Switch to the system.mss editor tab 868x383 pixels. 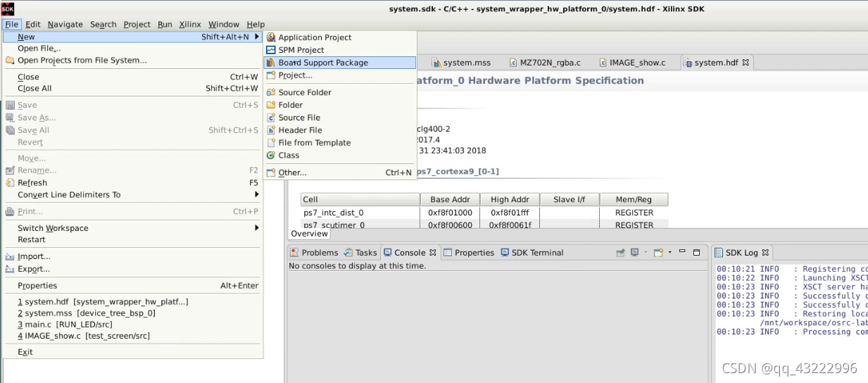[x=461, y=63]
